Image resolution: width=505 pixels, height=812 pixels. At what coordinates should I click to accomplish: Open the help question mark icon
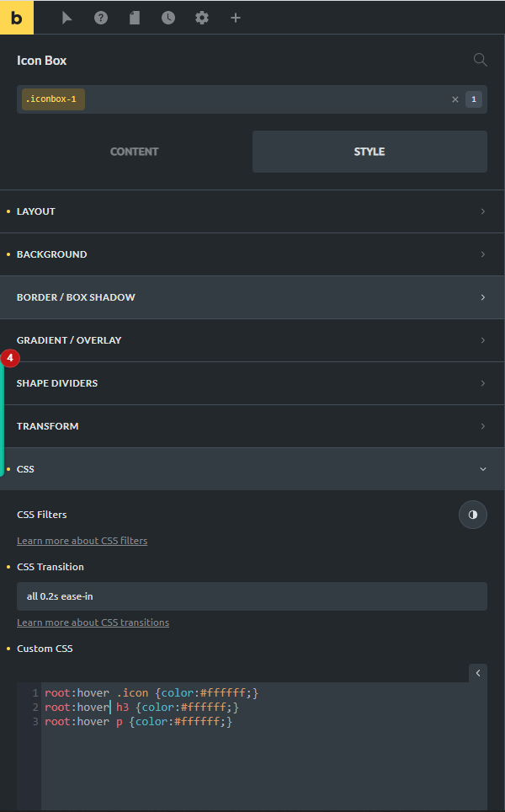point(101,19)
